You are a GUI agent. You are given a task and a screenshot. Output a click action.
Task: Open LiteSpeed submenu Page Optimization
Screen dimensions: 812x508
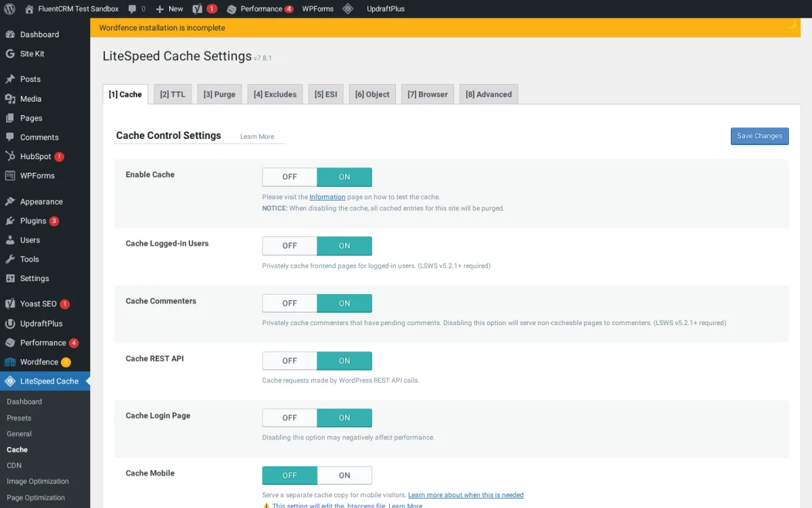pyautogui.click(x=36, y=498)
